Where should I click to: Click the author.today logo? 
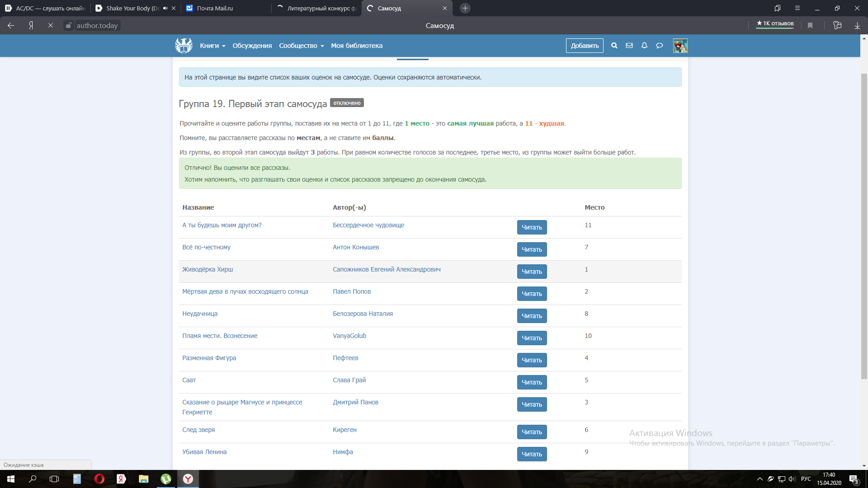pos(184,46)
